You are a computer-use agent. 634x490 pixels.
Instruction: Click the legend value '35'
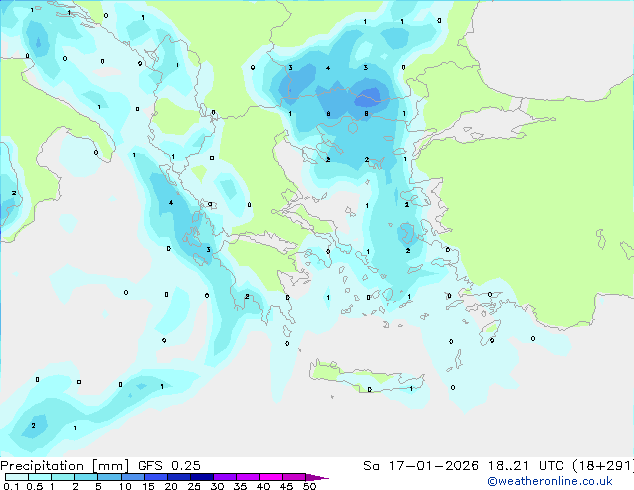[240, 486]
